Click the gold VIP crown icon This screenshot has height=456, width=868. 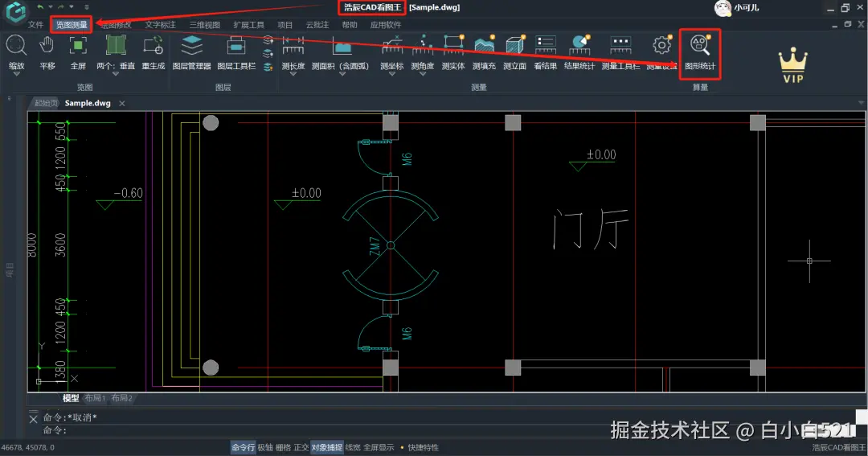(x=792, y=65)
